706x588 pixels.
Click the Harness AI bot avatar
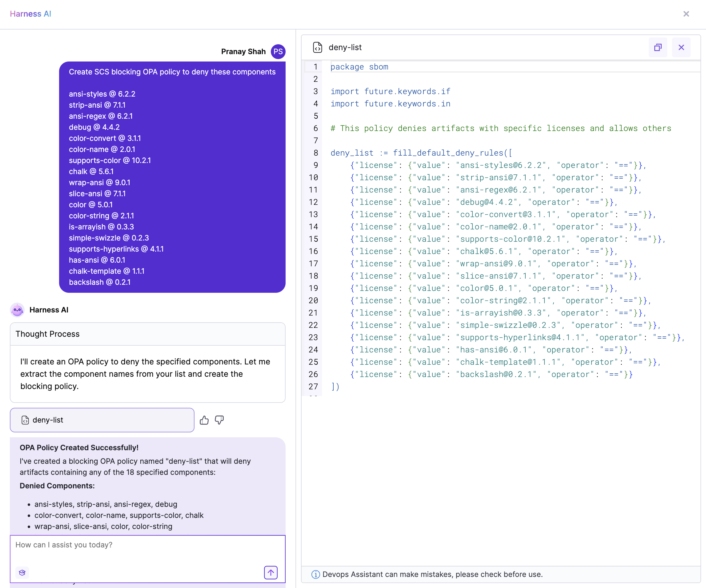(x=17, y=310)
